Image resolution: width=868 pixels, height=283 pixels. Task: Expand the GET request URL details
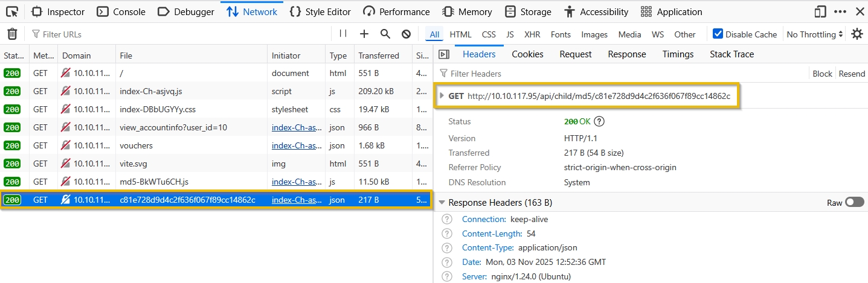(442, 96)
